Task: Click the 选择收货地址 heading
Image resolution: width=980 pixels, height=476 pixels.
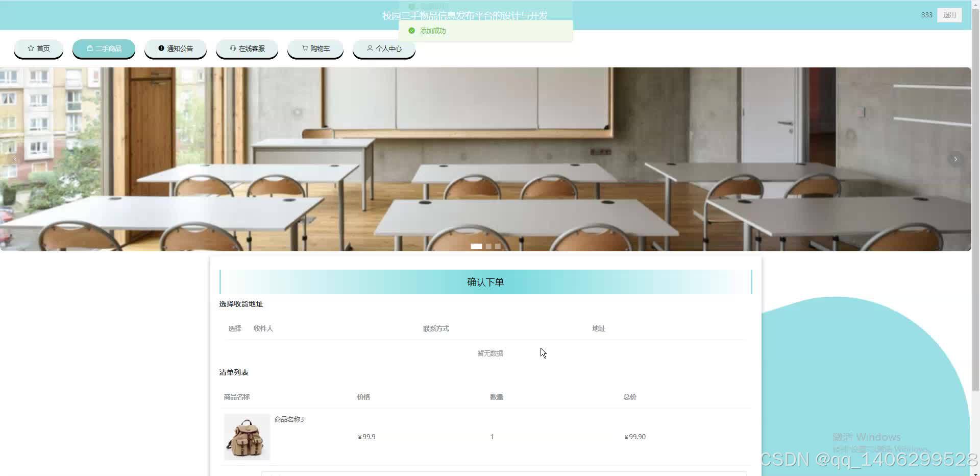Action: [241, 304]
